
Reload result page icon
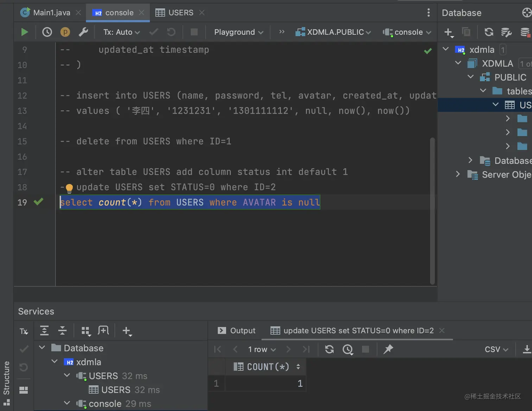(329, 349)
